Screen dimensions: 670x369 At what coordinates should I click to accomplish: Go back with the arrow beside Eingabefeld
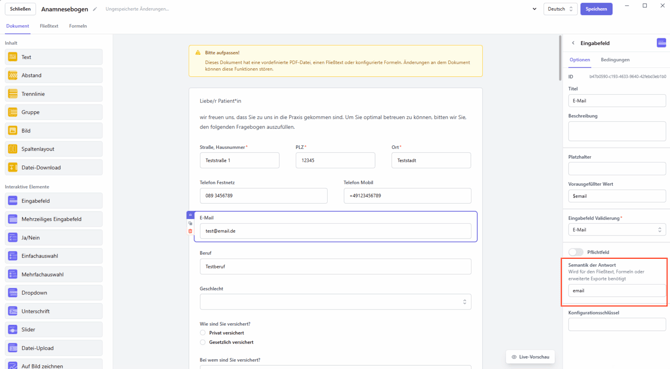pos(573,43)
